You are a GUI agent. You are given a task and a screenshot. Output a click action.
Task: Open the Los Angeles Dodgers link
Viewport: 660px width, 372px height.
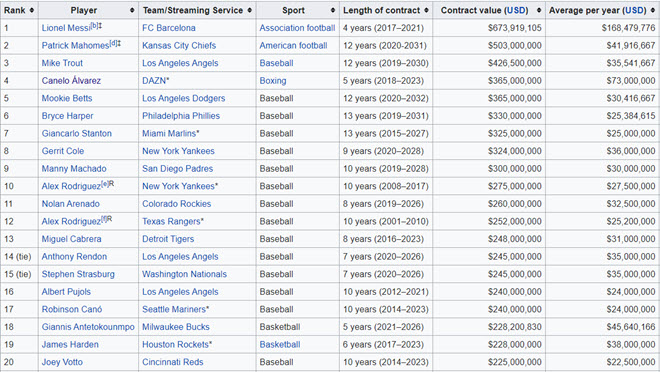(x=184, y=98)
